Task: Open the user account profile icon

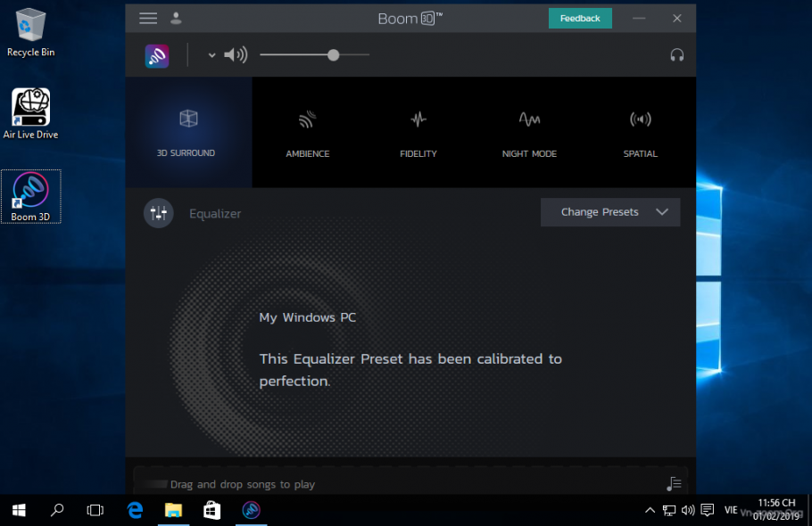Action: tap(176, 19)
